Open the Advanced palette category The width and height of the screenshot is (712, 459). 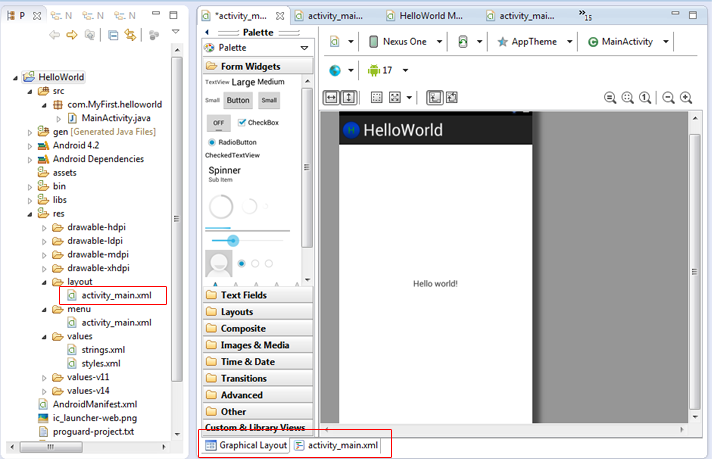(258, 395)
